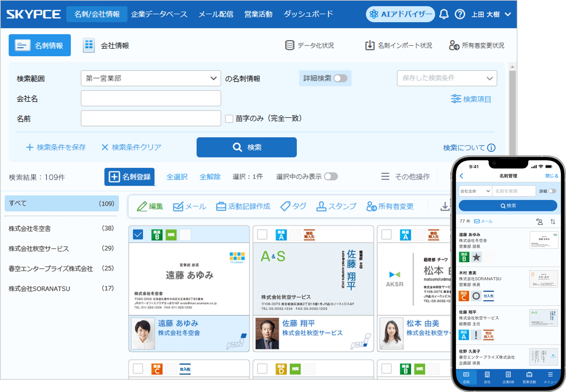Open 営業活動 menu in top navigation
566x392 pixels.
tap(258, 14)
